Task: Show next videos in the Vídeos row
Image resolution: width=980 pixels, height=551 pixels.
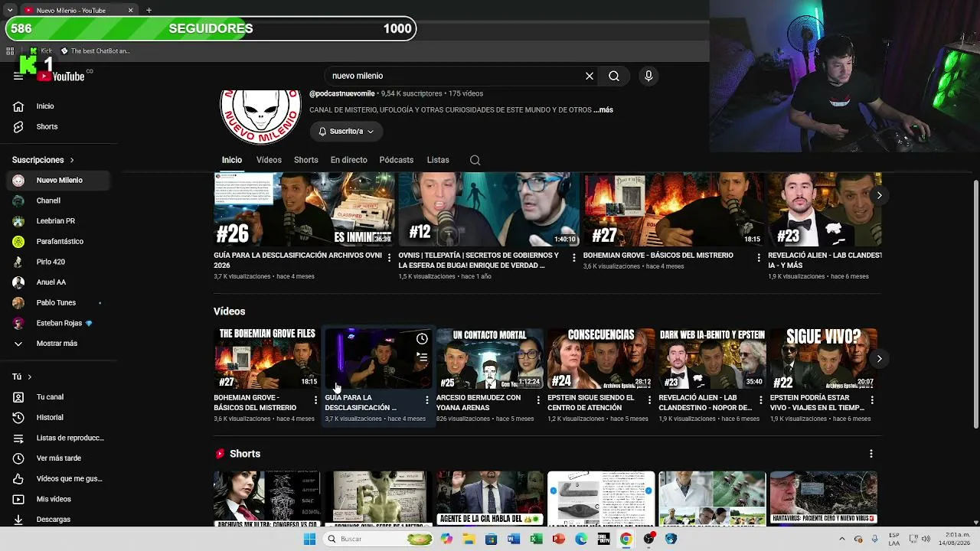Action: tap(879, 358)
